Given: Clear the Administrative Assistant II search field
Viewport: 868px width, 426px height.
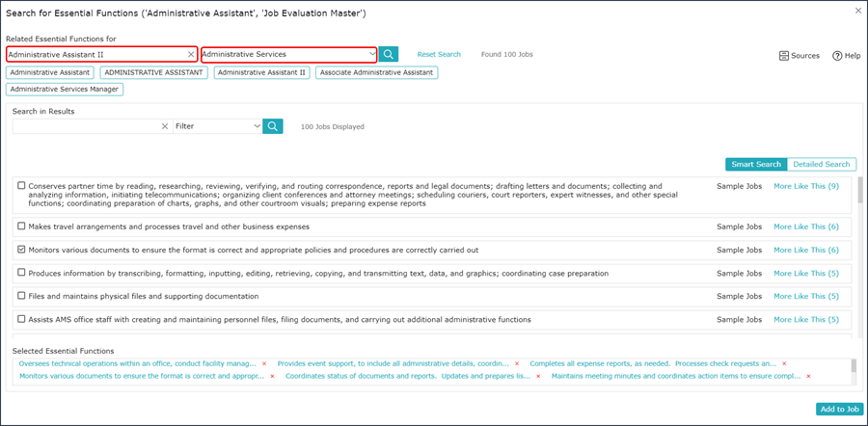Looking at the screenshot, I should (x=191, y=54).
